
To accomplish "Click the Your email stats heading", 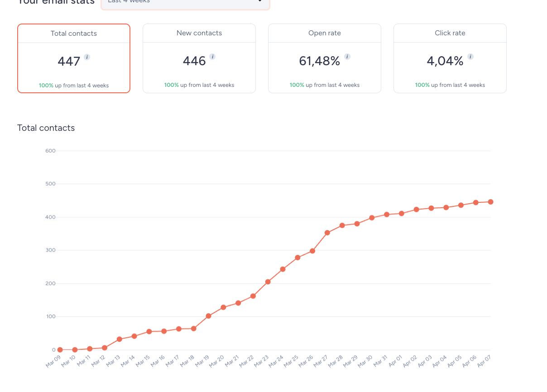I will [x=56, y=3].
